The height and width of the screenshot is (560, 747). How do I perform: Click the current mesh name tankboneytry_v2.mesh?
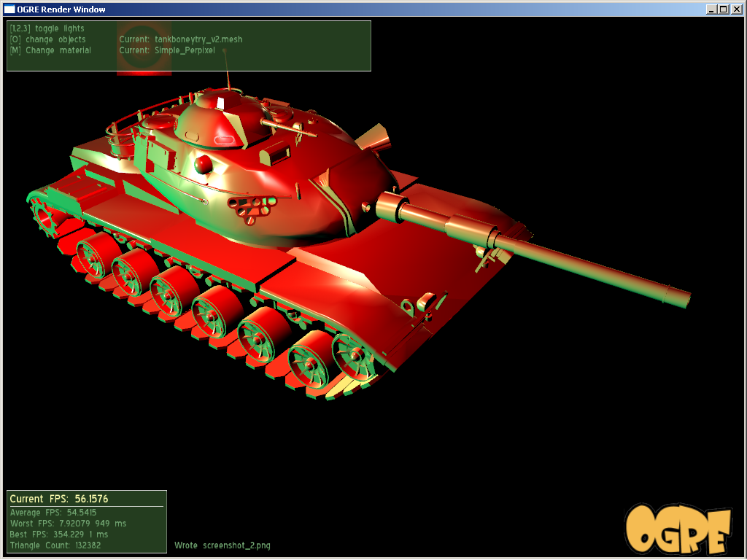click(198, 39)
